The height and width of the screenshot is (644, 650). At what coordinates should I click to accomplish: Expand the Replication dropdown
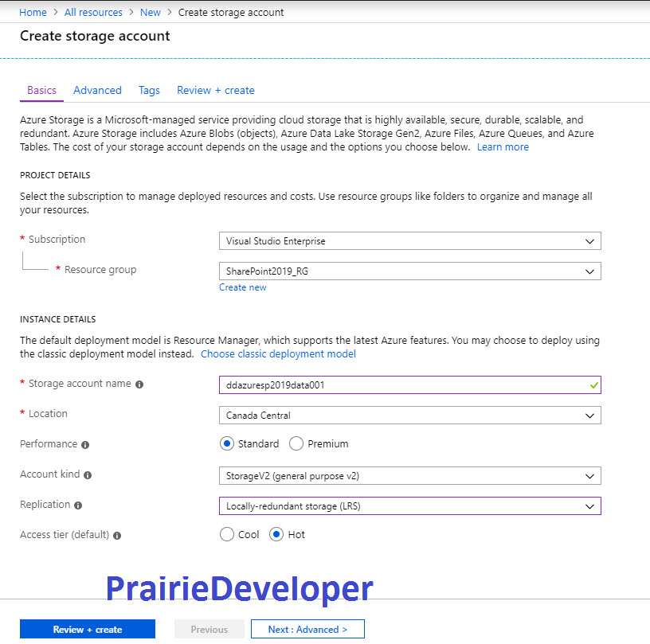point(410,506)
